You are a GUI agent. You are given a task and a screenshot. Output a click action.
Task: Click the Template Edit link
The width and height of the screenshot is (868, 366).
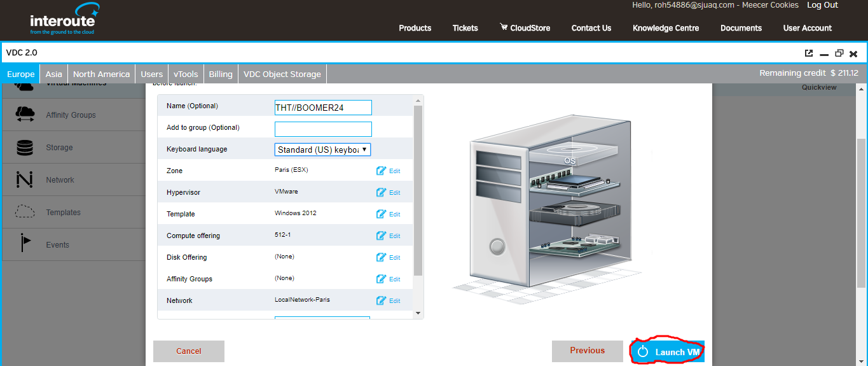(395, 215)
